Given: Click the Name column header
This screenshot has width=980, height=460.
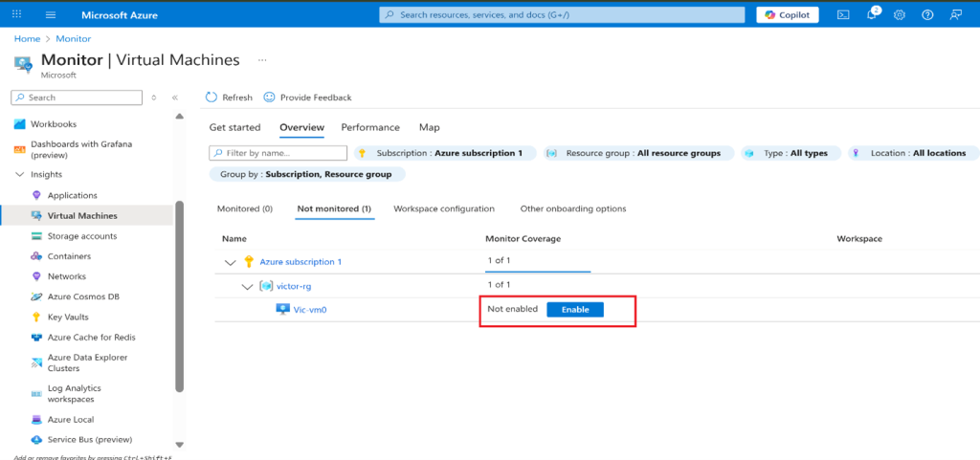Looking at the screenshot, I should tap(234, 238).
